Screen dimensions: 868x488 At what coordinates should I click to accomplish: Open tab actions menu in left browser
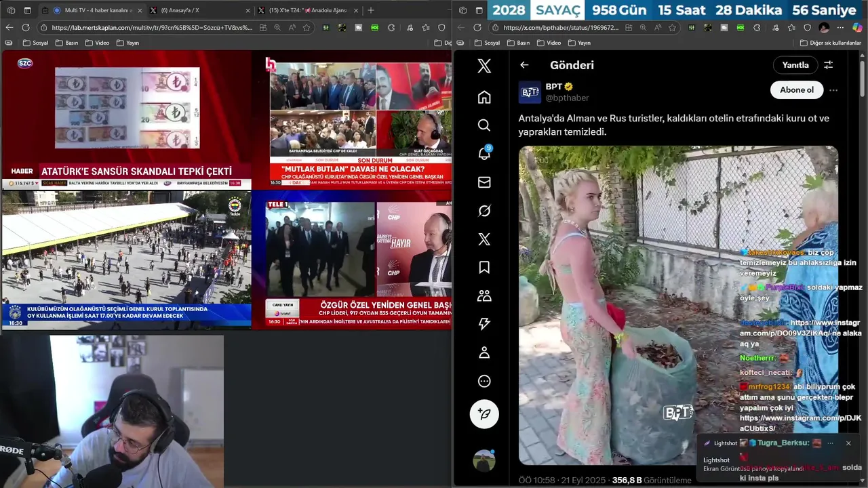click(27, 10)
